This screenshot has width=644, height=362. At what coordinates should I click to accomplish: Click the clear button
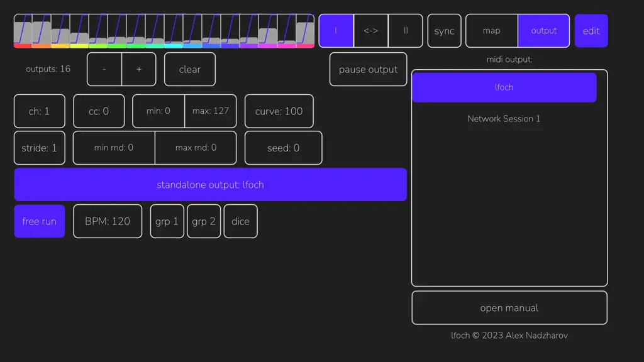(x=190, y=69)
